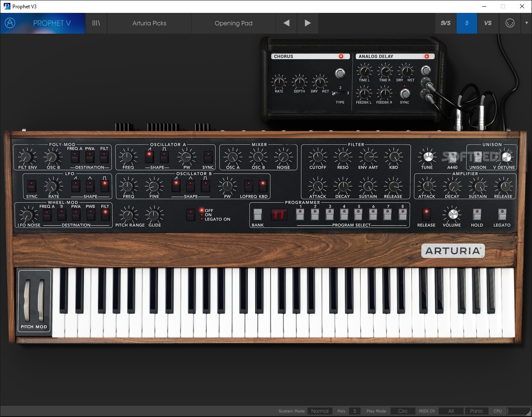Screen dimensions: 532x417
Task: Toggle Wheel-Mod FILT destination switch
Action: tap(105, 215)
